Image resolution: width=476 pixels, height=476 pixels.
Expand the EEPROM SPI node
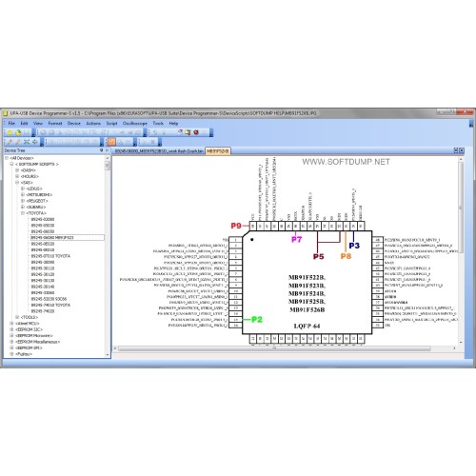point(11,347)
